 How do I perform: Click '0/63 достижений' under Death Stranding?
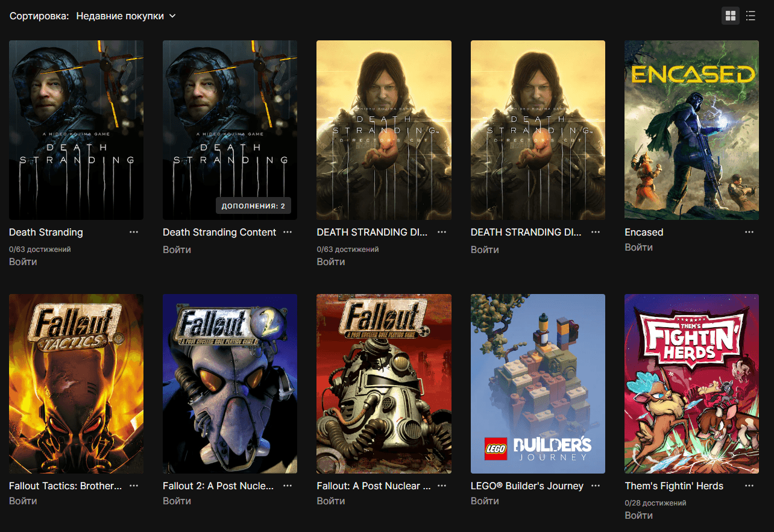pos(40,249)
